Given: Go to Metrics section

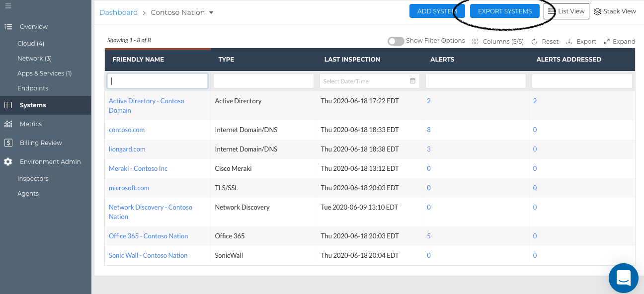Looking at the screenshot, I should pos(31,124).
